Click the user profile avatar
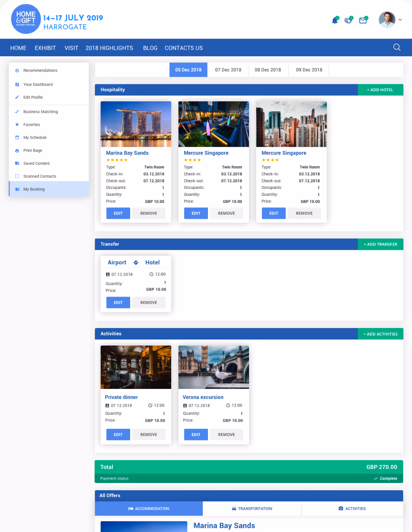The image size is (412, 532). click(x=387, y=20)
